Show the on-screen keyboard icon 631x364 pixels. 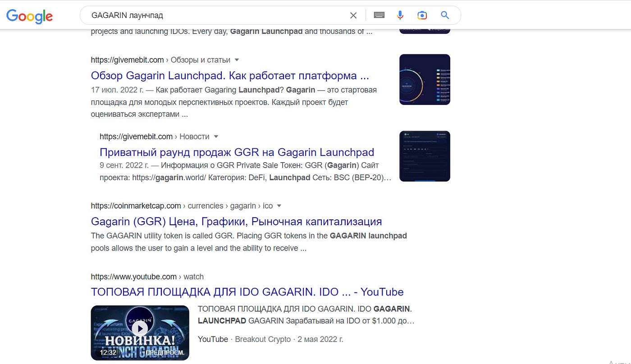[x=379, y=15]
